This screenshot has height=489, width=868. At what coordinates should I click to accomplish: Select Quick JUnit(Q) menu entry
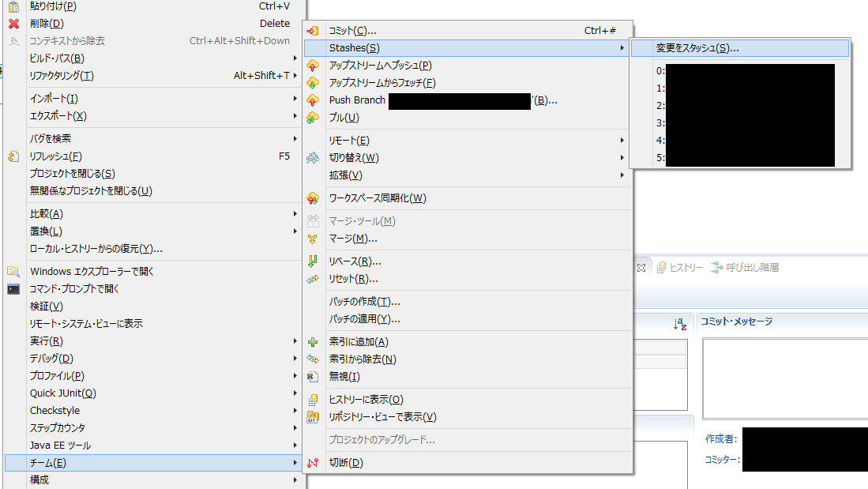(153, 393)
